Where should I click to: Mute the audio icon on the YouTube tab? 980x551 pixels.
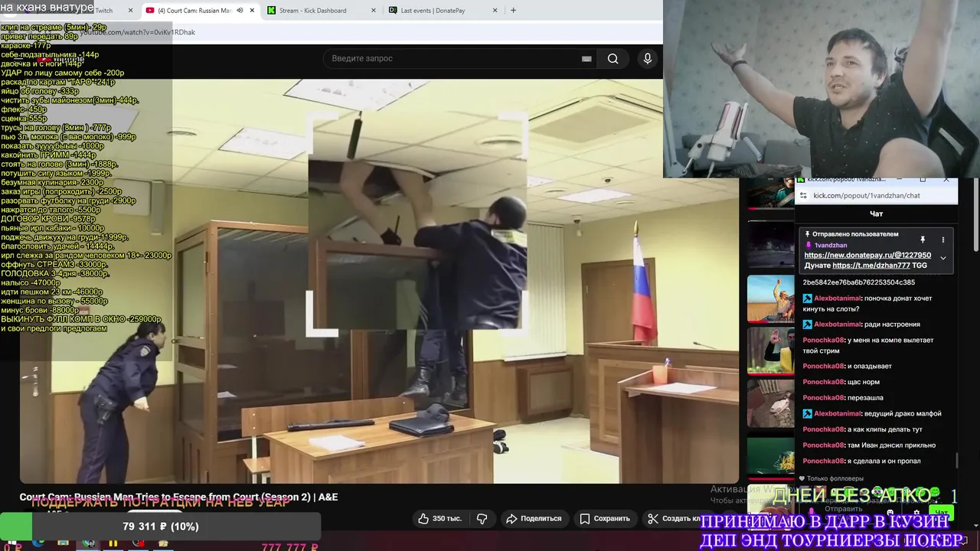click(240, 11)
